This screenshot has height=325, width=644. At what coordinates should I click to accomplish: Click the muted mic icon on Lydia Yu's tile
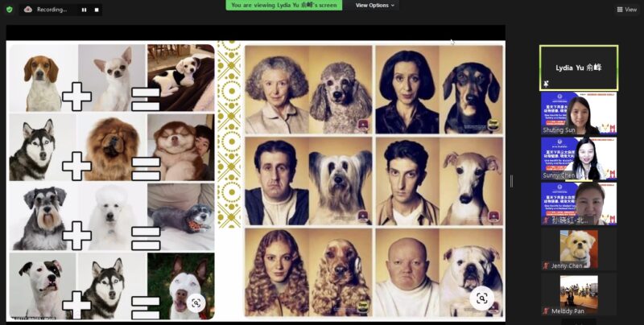tap(547, 83)
